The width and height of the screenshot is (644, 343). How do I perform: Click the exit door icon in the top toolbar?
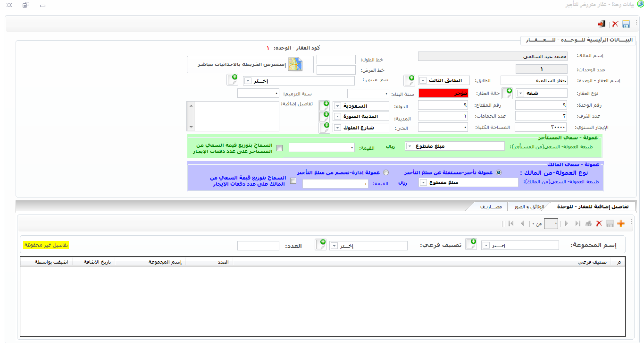[602, 24]
